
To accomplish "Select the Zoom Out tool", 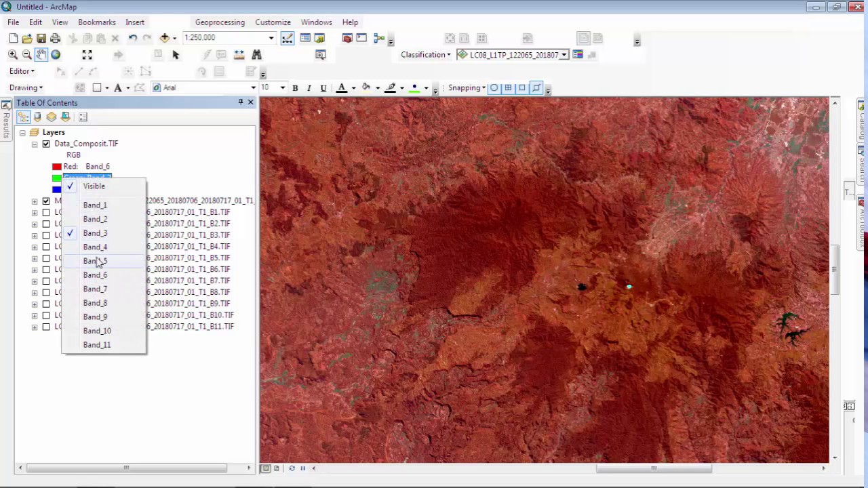I will tap(27, 55).
